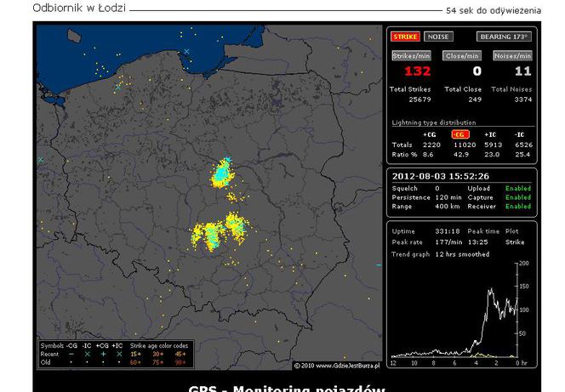The width and height of the screenshot is (565, 392).
Task: Click the red STRIKE indicator
Action: click(x=405, y=37)
